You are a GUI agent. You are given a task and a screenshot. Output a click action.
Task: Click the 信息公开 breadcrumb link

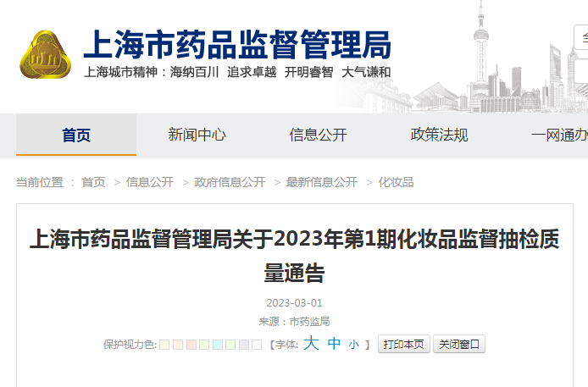tap(150, 182)
